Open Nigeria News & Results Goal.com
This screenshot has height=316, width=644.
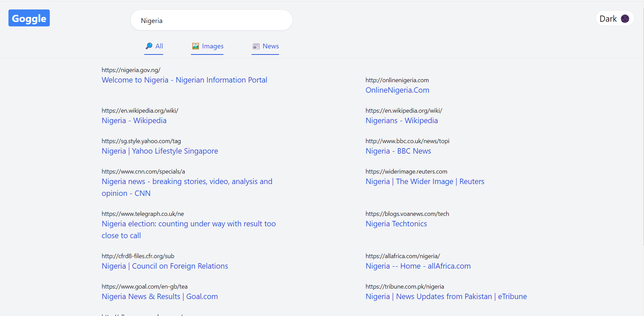coord(159,297)
